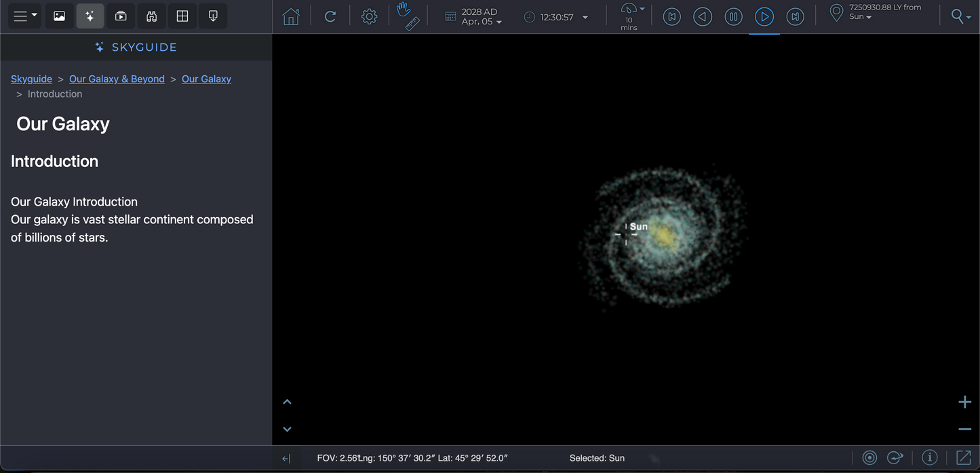Click the Sun marker in the galaxy
This screenshot has height=473, width=980.
[626, 235]
